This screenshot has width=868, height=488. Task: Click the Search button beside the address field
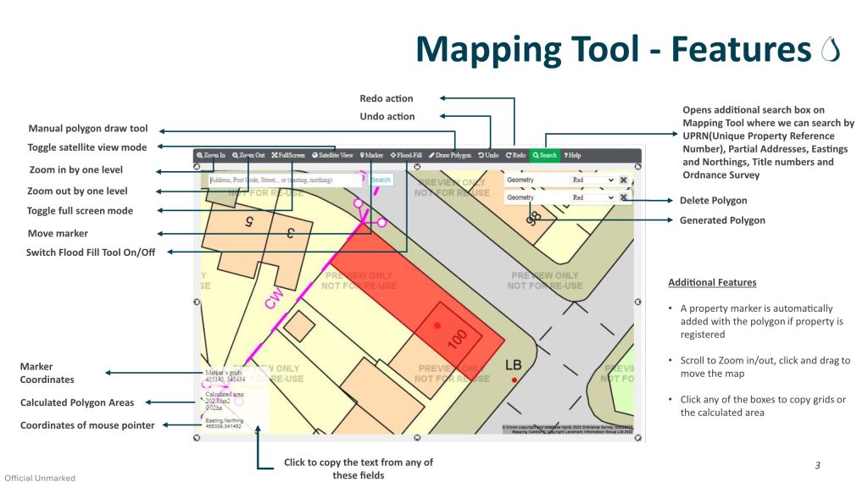click(x=381, y=180)
